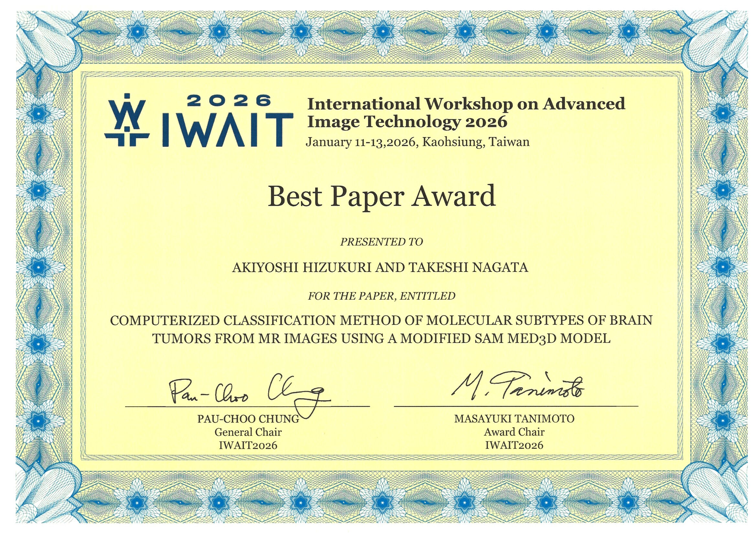
Task: Click the International Workshop on Advanced title
Action: pyautogui.click(x=466, y=103)
